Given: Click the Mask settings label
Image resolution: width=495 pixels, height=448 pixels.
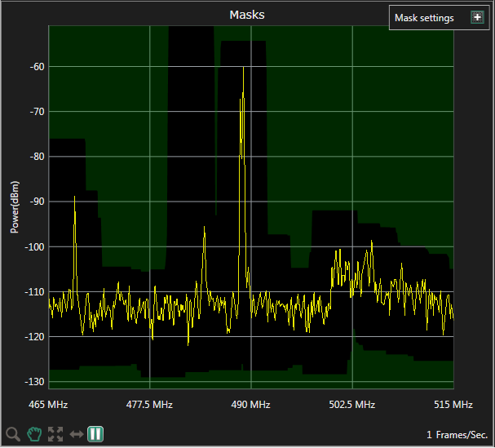Looking at the screenshot, I should click(424, 18).
